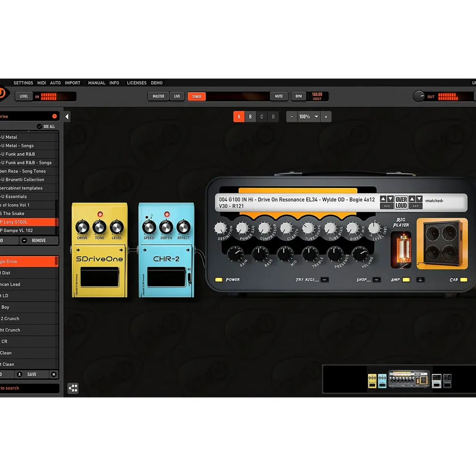The height and width of the screenshot is (476, 476).
Task: Open the SHOP dropdown
Action: point(376,280)
